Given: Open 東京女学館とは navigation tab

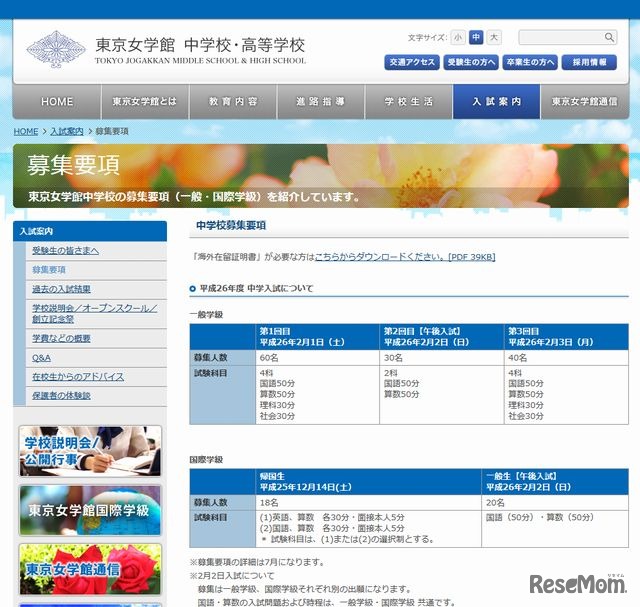Looking at the screenshot, I should click(x=145, y=102).
